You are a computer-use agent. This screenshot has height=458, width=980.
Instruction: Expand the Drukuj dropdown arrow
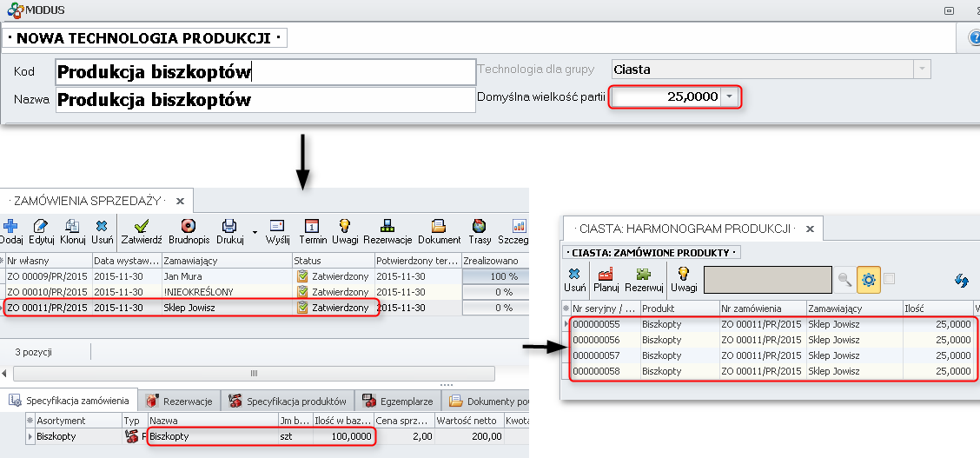click(255, 232)
